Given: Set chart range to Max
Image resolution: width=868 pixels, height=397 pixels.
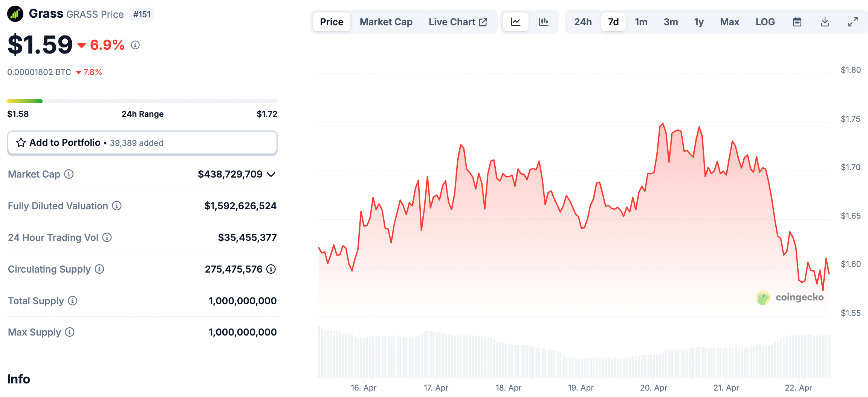Looking at the screenshot, I should coord(730,22).
